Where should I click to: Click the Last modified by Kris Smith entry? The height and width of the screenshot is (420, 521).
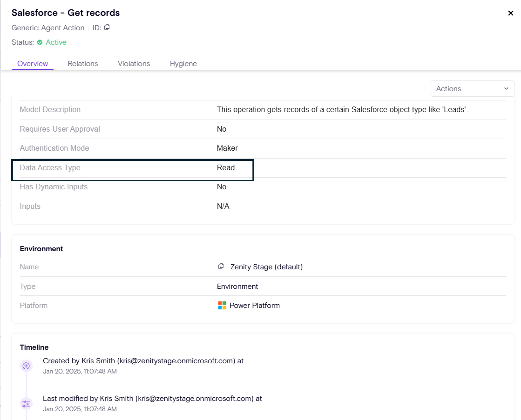pos(152,398)
